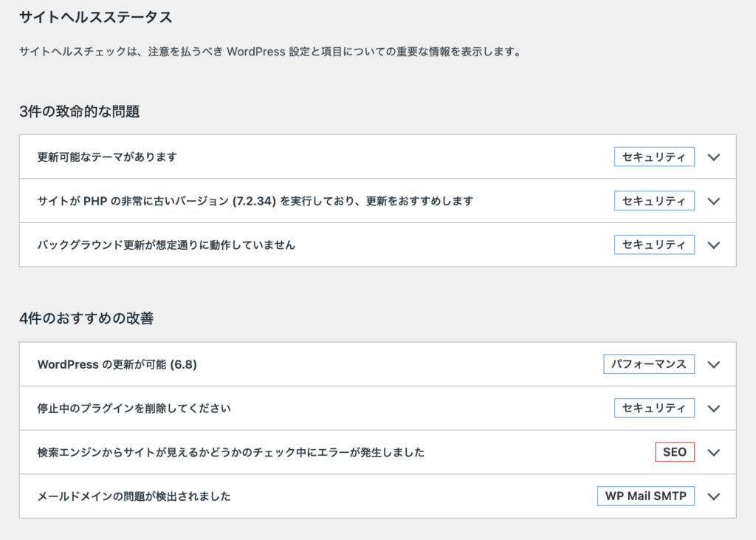Expand the PHP 7.2.34 version warning chevron
The image size is (756, 540).
[714, 201]
